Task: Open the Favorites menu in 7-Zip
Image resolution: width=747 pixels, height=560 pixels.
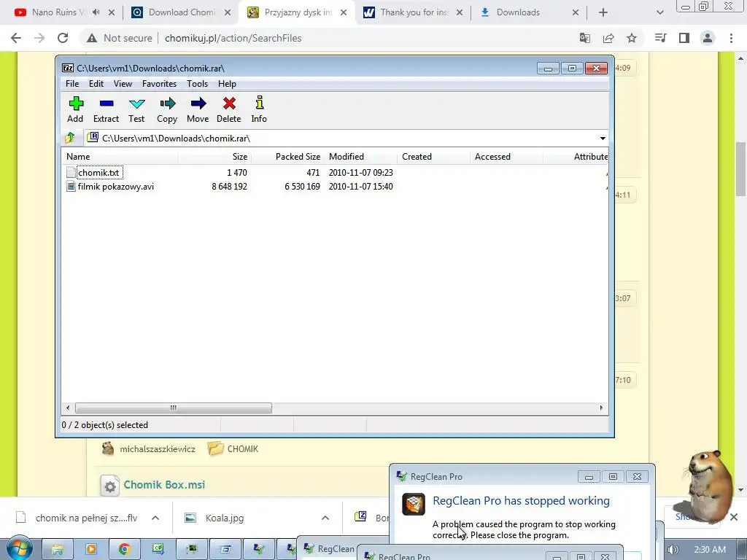Action: (159, 84)
